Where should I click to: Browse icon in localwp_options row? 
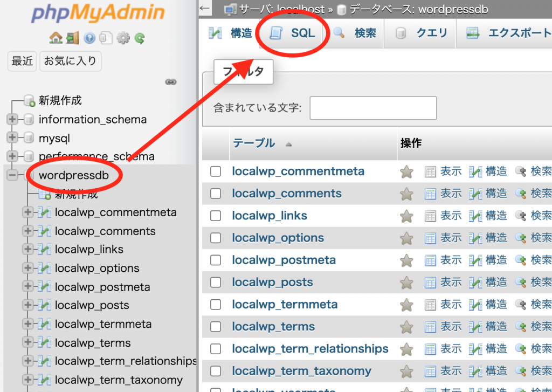point(430,238)
